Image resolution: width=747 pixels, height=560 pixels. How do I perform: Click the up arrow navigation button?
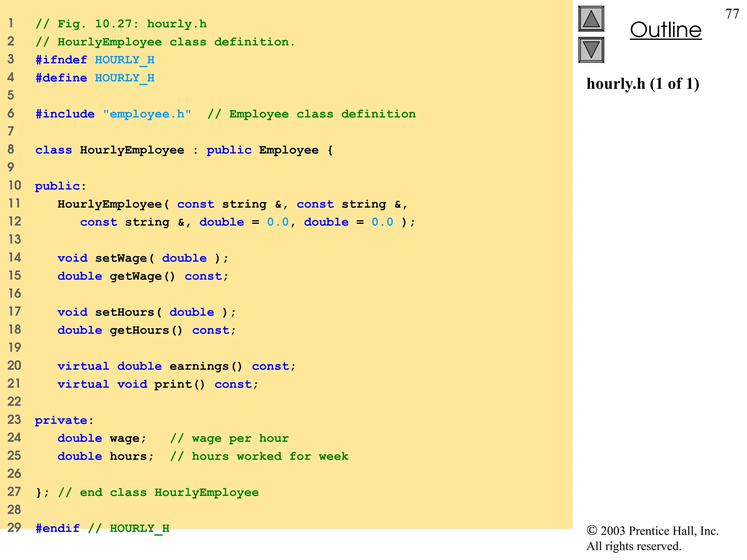[x=591, y=19]
